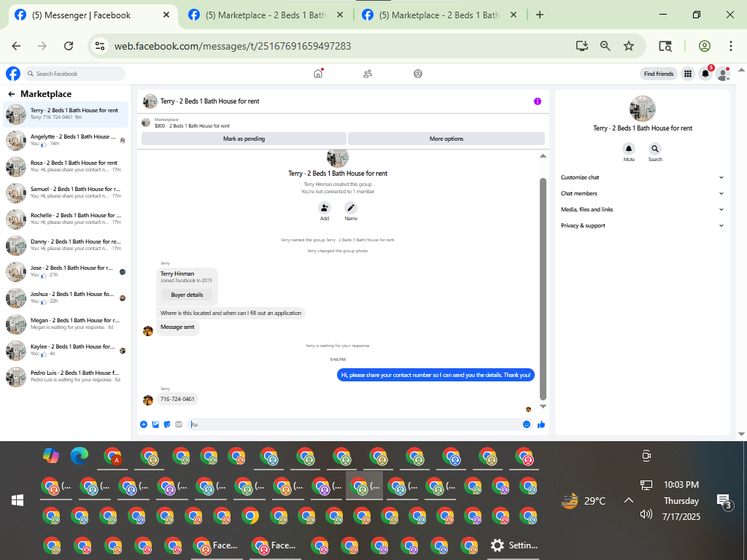Bookmark this page with the star icon
Image resolution: width=747 pixels, height=560 pixels.
(629, 46)
